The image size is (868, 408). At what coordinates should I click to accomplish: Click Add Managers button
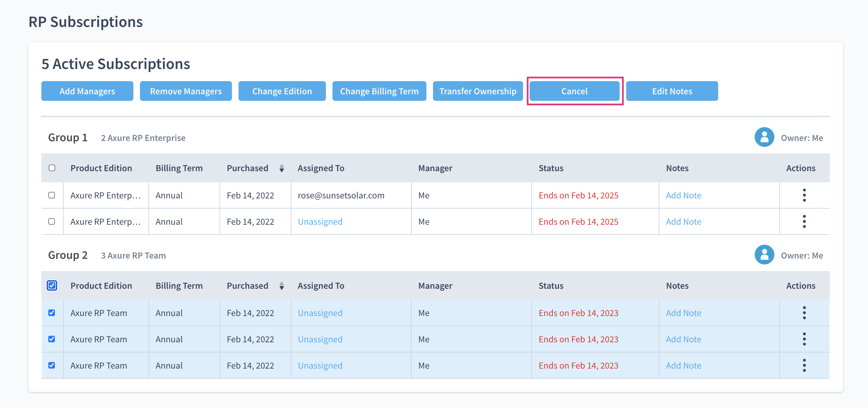[87, 91]
